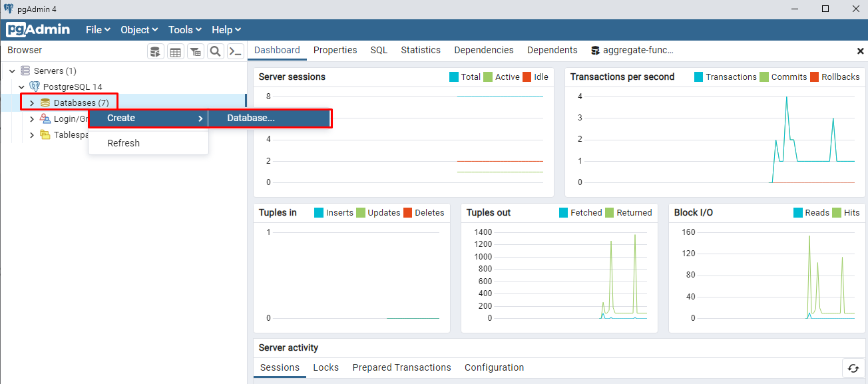This screenshot has height=384, width=868.
Task: Open the Tools menu
Action: tap(185, 30)
